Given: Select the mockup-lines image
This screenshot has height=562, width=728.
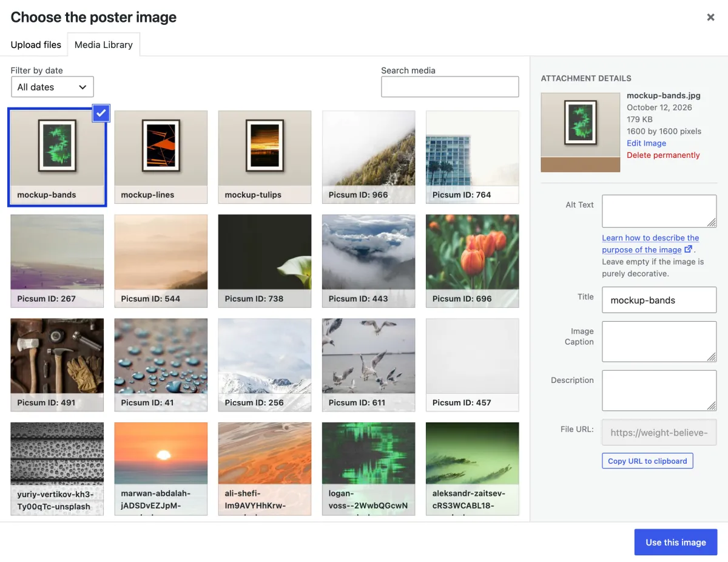Looking at the screenshot, I should click(x=161, y=157).
